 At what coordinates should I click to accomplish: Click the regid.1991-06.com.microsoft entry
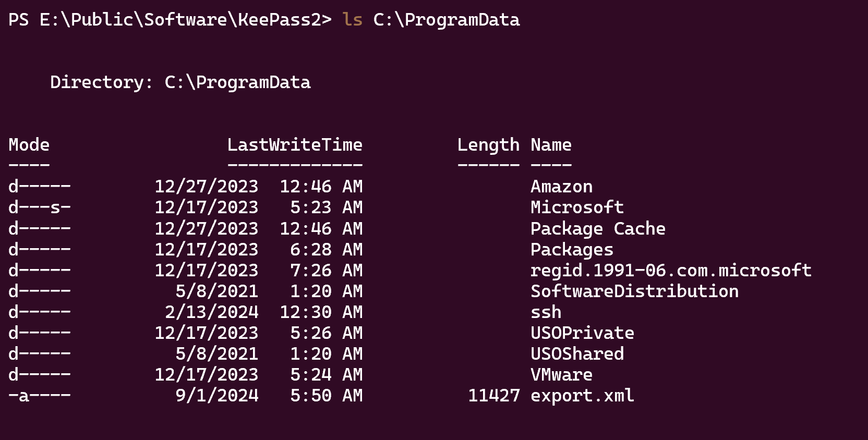click(671, 271)
